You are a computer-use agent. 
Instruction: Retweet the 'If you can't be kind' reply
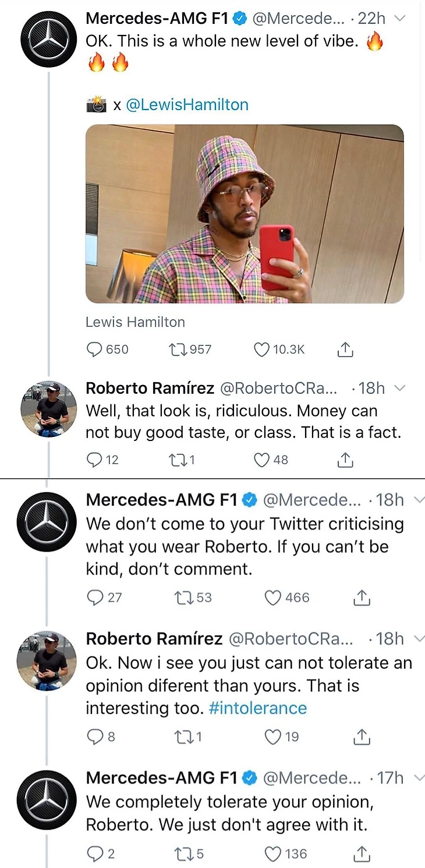pyautogui.click(x=183, y=598)
